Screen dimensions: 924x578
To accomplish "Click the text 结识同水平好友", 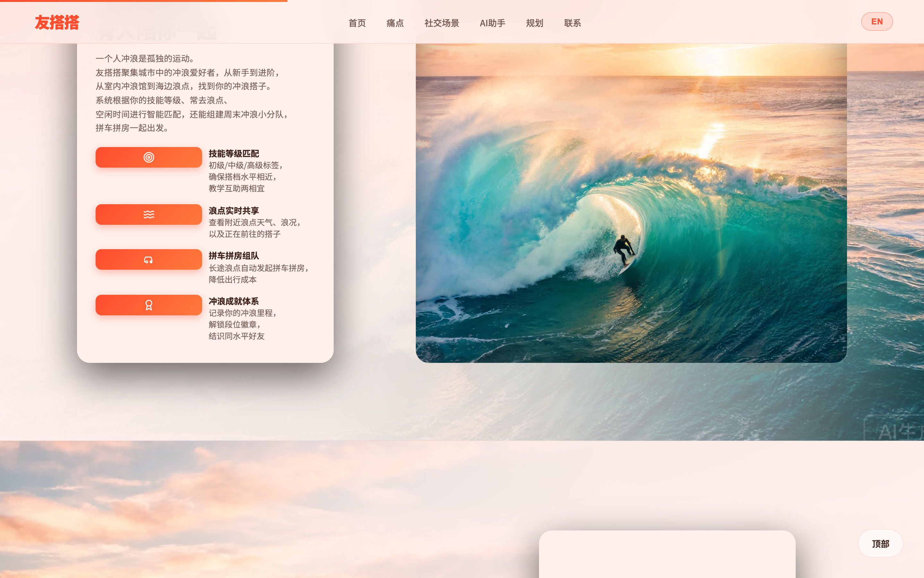I will click(x=236, y=336).
